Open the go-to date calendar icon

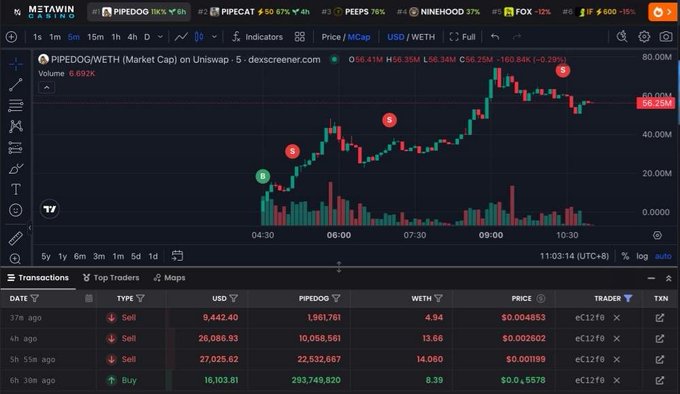177,256
